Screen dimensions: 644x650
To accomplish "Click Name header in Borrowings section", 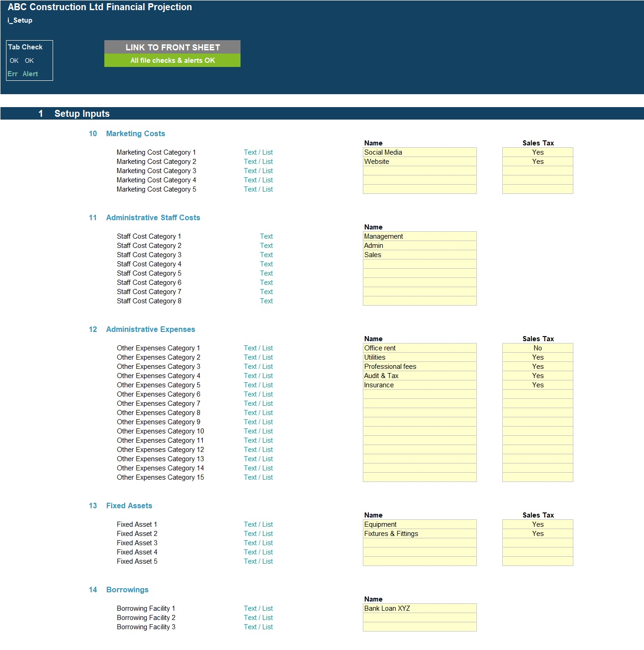I will (373, 599).
